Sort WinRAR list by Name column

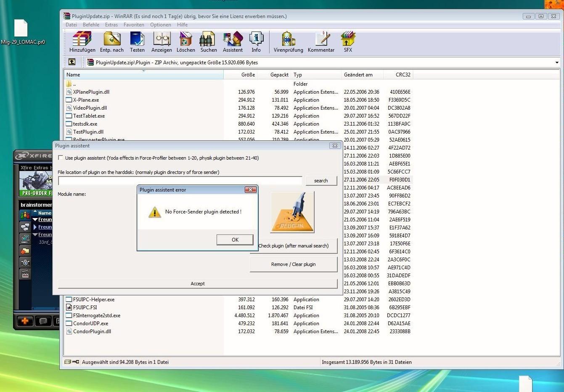[x=143, y=75]
